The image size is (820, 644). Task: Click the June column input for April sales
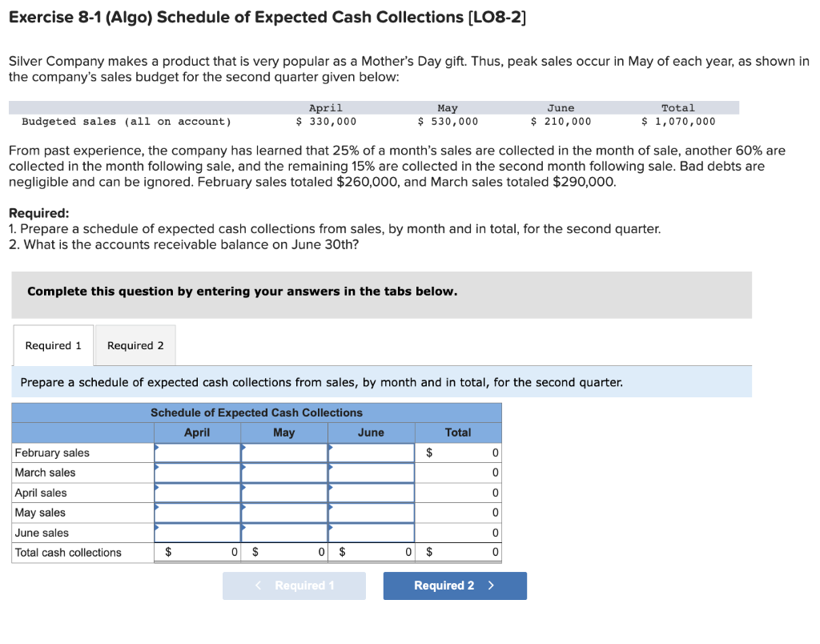point(371,493)
